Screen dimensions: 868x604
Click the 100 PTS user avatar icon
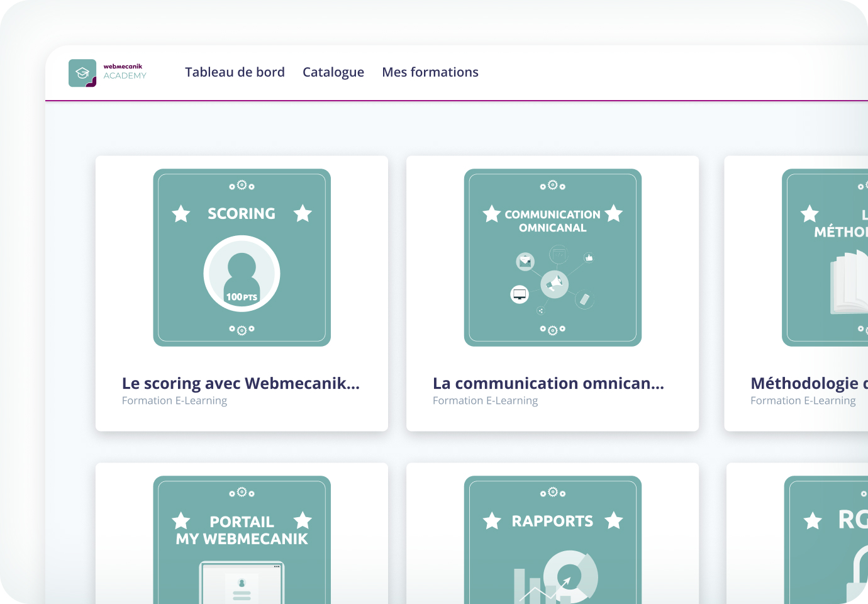tap(242, 274)
